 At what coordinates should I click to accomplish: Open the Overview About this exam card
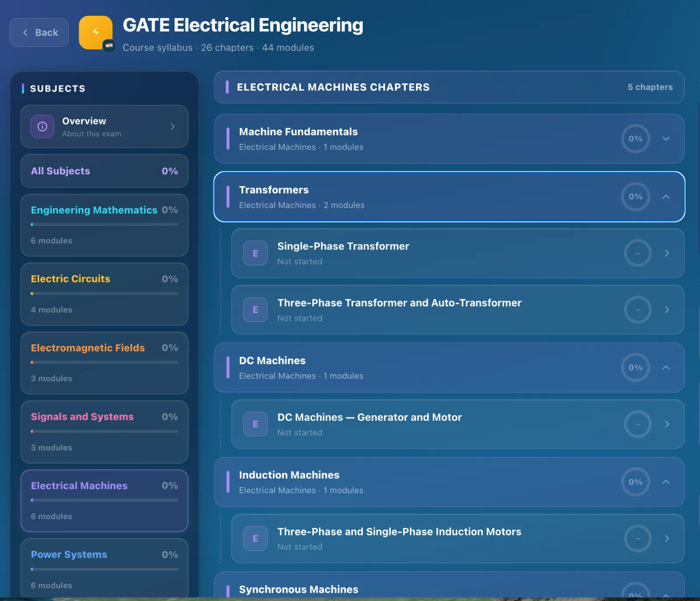tap(105, 127)
